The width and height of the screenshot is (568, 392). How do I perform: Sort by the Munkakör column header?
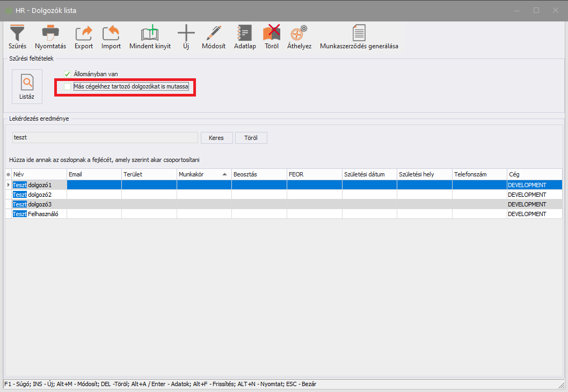click(199, 174)
